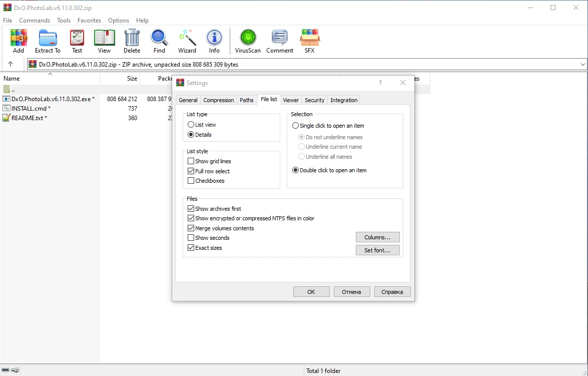Select DxO.PhotoLab.v6.11.0.302.exe file name
This screenshot has height=376, width=588.
point(53,99)
